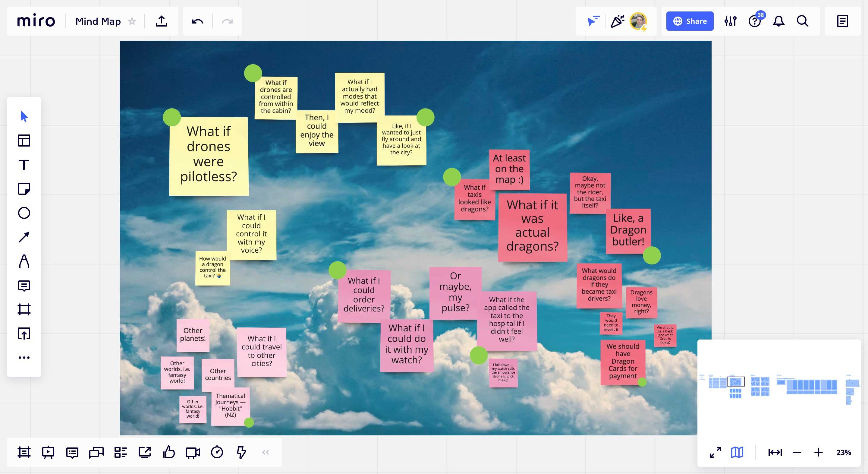This screenshot has width=868, height=474.
Task: Collapse the bottom toolbar
Action: click(266, 452)
